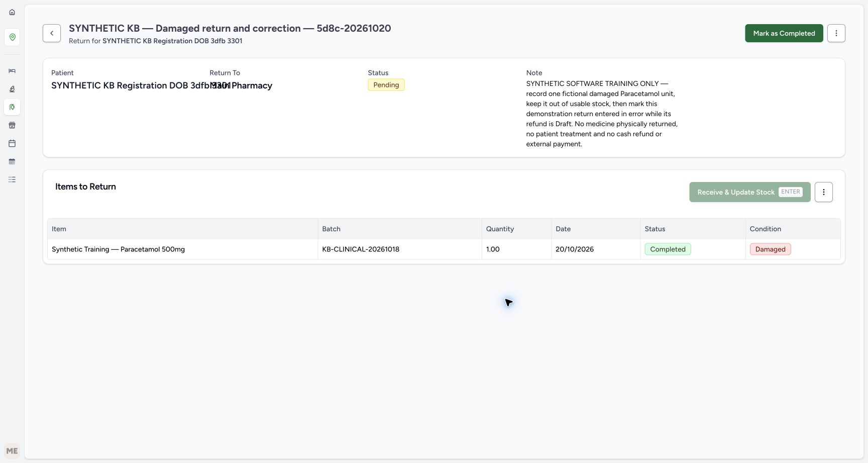This screenshot has height=463, width=868.
Task: Open the location pin sidebar icon
Action: point(12,37)
